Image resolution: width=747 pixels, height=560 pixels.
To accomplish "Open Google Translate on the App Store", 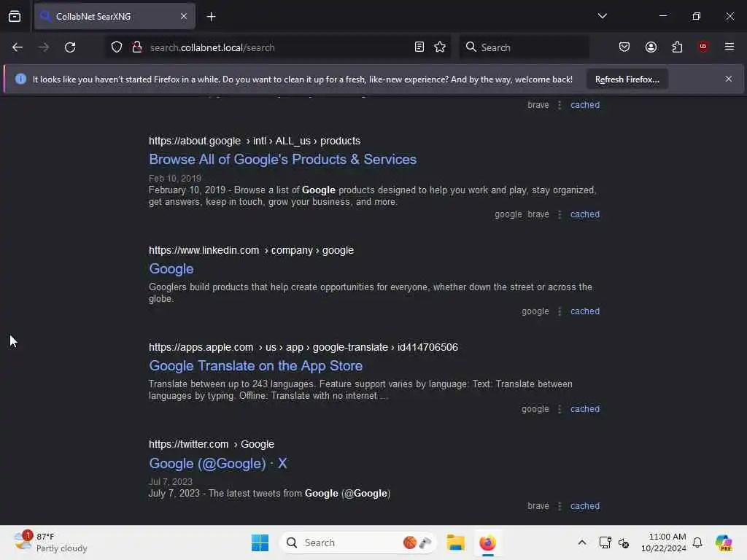I will (256, 366).
